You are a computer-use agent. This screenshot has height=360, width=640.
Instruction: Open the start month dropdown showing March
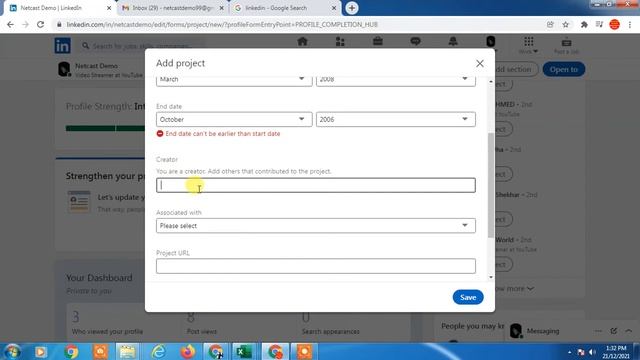[x=234, y=80]
